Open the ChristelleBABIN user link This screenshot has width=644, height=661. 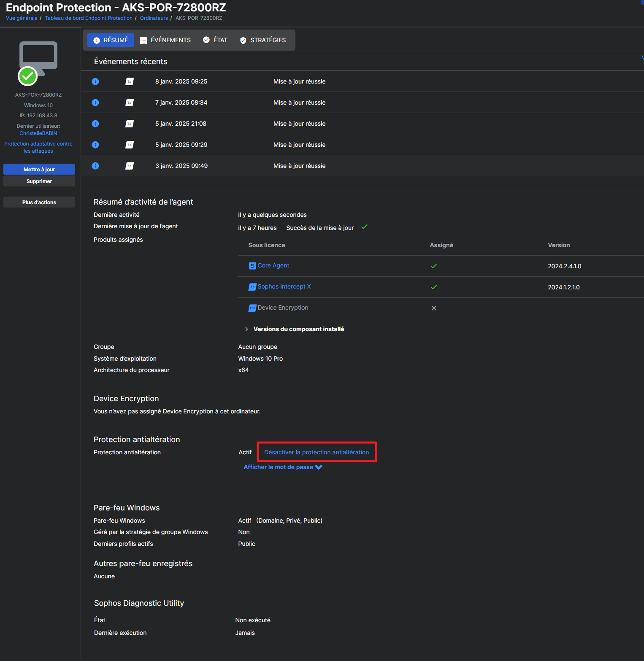coord(38,133)
